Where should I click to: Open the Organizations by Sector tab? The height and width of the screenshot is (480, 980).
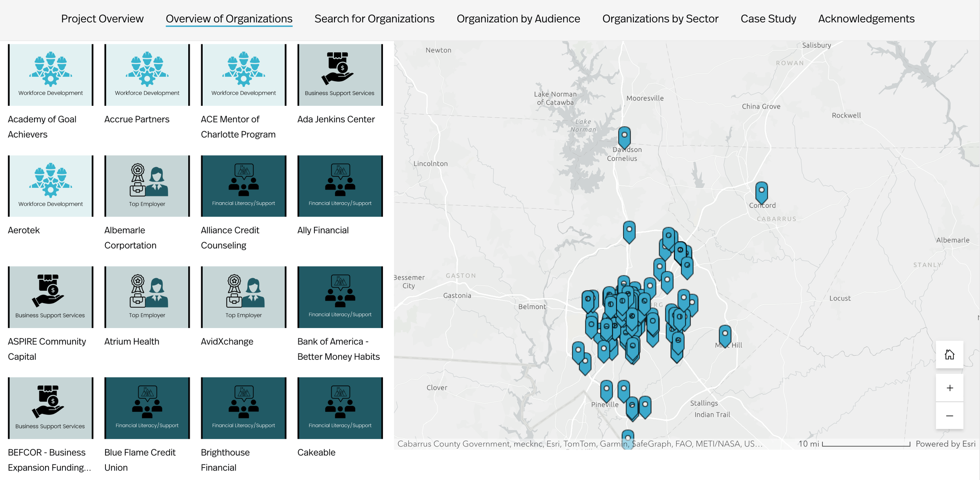(660, 19)
